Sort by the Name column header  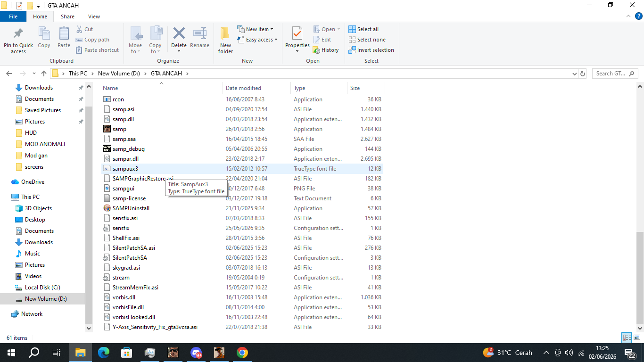162,88
